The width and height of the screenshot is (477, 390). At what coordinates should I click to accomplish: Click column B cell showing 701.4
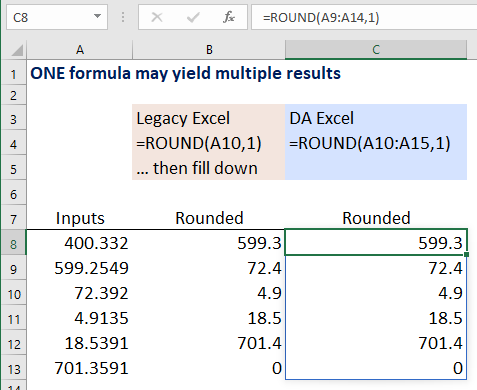click(x=209, y=343)
